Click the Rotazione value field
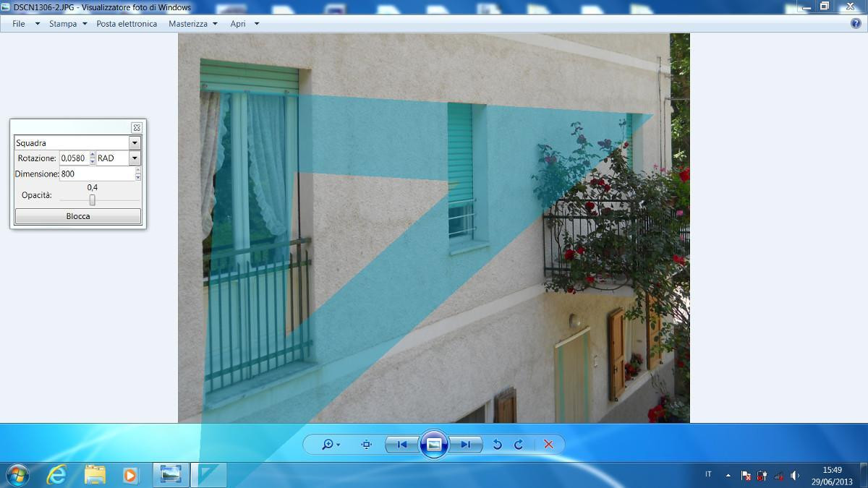This screenshot has height=488, width=868. coord(73,158)
